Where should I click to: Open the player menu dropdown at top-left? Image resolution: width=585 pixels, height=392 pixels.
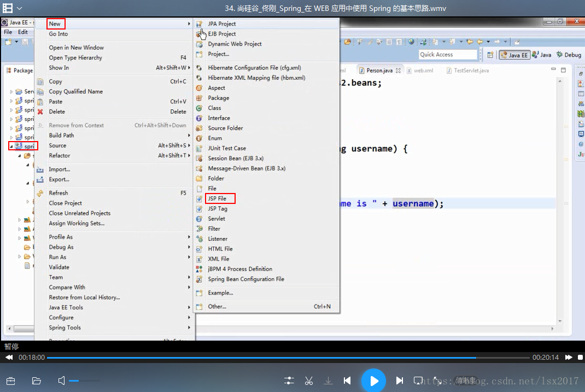tap(19, 8)
